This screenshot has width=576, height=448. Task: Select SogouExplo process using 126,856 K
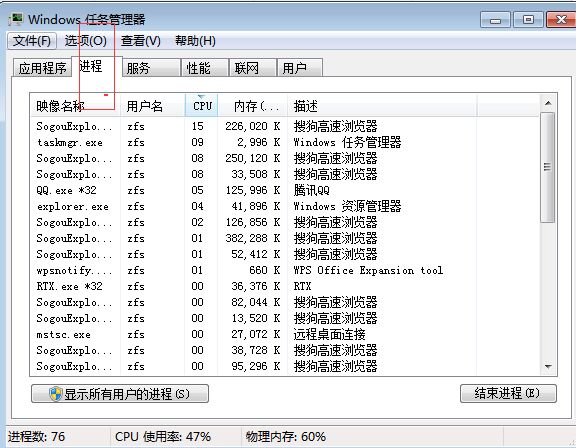tap(285, 222)
